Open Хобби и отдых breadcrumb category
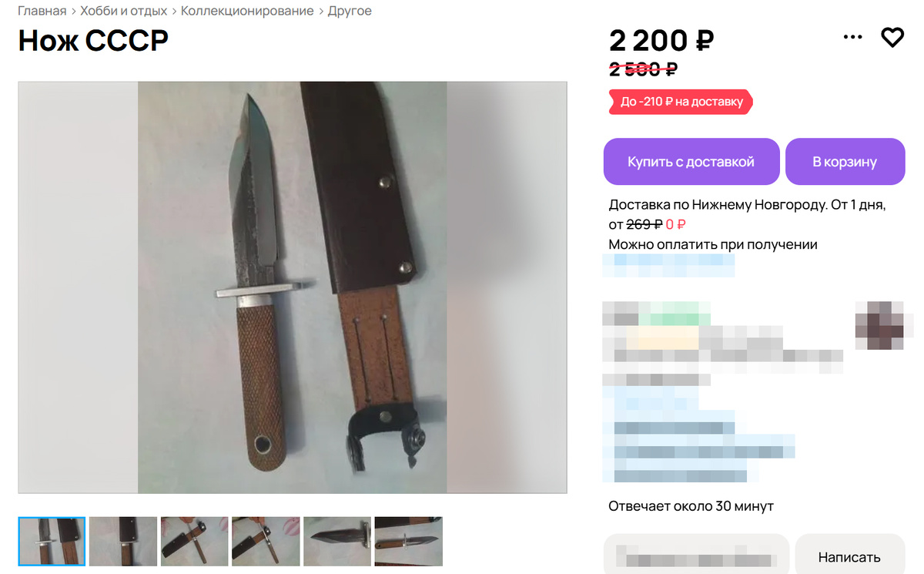Viewport: 924px width, 574px height. [x=124, y=11]
